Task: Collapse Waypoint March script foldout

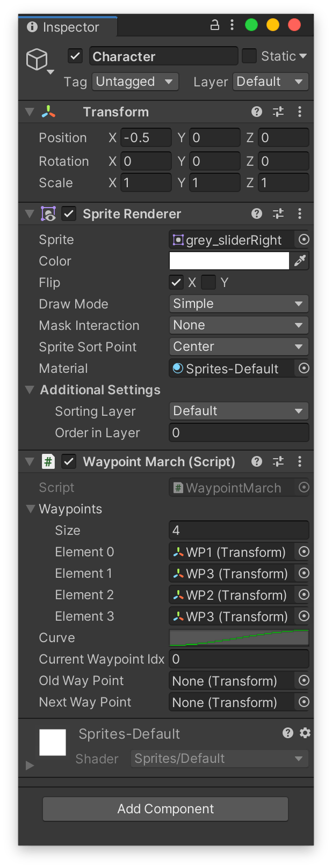Action: [x=30, y=461]
